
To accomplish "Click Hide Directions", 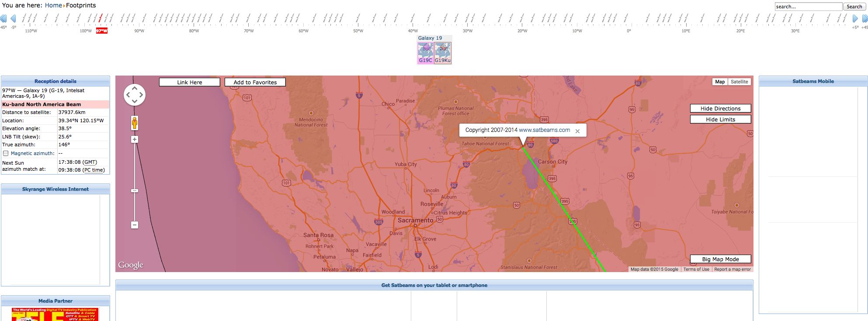I will pyautogui.click(x=720, y=108).
